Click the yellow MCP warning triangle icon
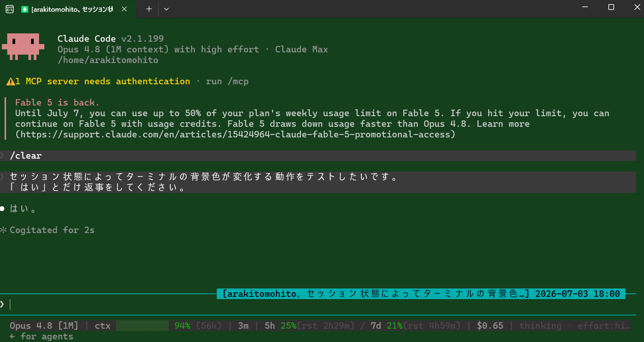 click(x=11, y=81)
